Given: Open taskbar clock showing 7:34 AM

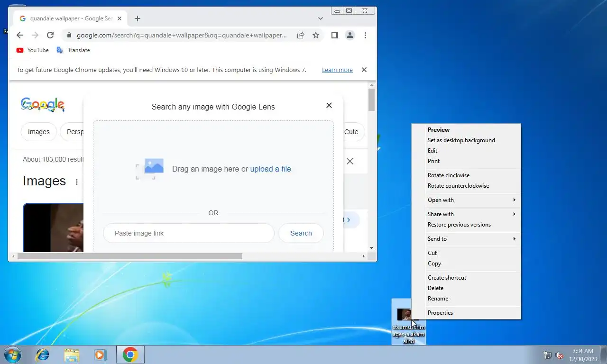Looking at the screenshot, I should coord(583,355).
